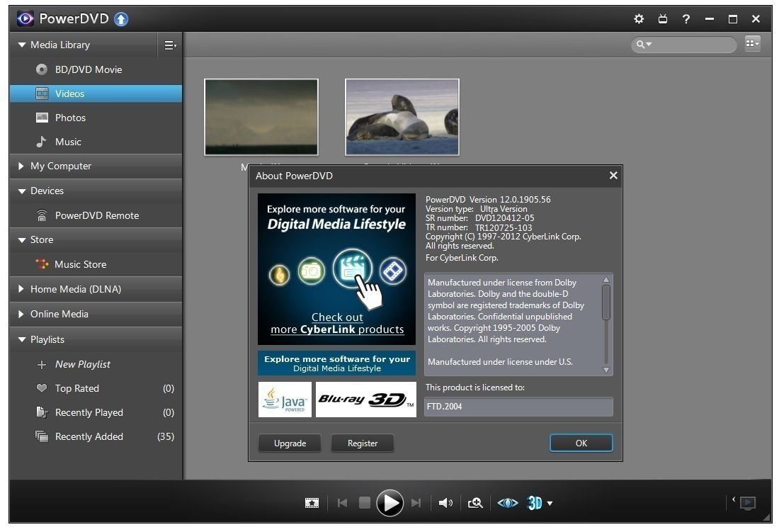The width and height of the screenshot is (779, 532).
Task: Expand the My Computer section
Action: (x=21, y=166)
